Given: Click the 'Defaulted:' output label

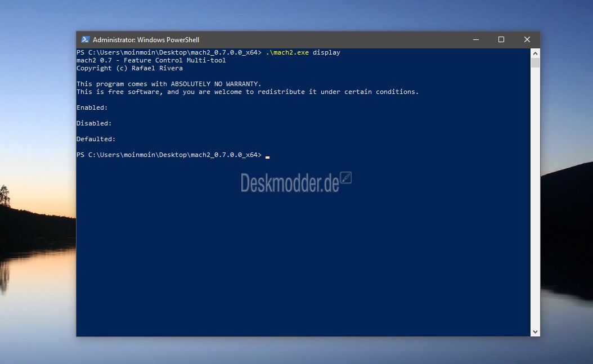Looking at the screenshot, I should coord(96,139).
